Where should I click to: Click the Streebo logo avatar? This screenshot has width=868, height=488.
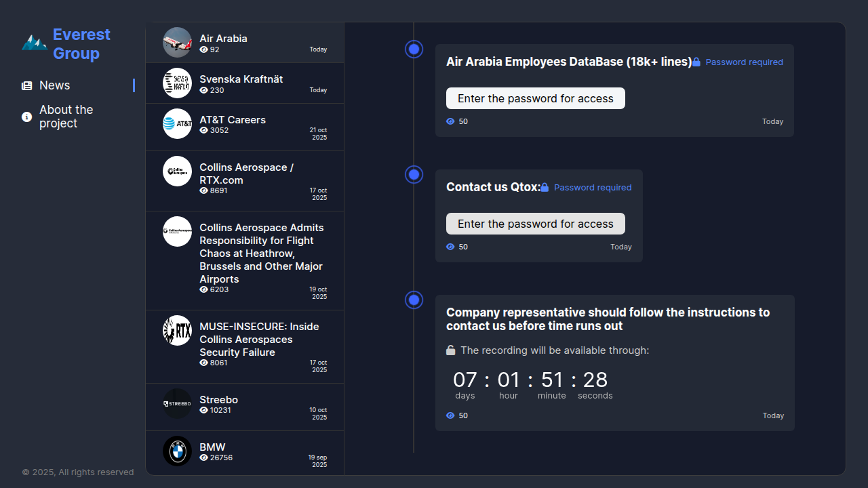pos(178,404)
